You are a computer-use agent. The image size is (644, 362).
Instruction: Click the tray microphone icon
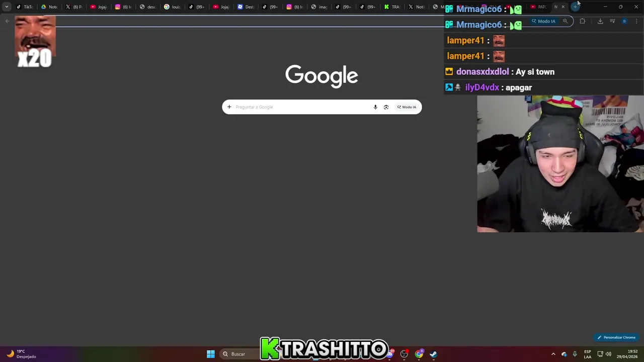(x=575, y=354)
